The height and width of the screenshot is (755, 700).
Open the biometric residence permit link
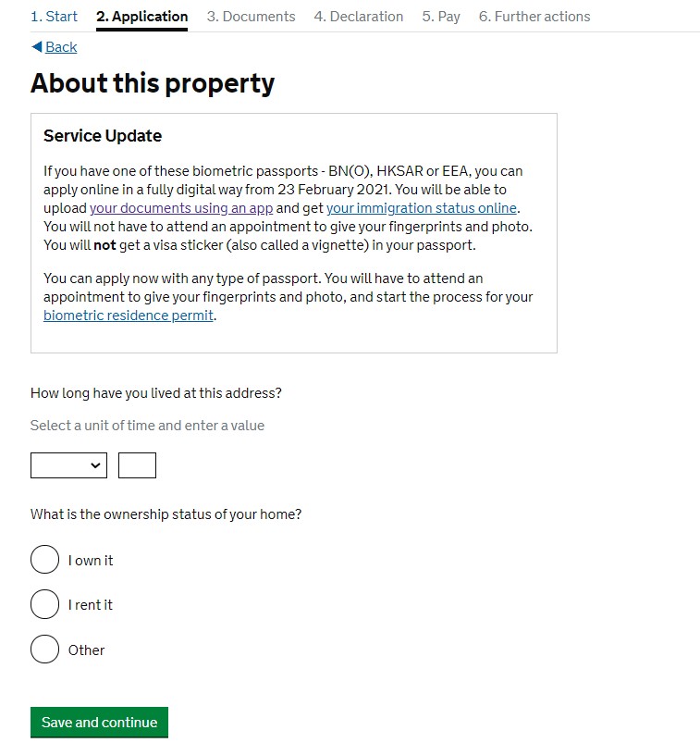(129, 316)
